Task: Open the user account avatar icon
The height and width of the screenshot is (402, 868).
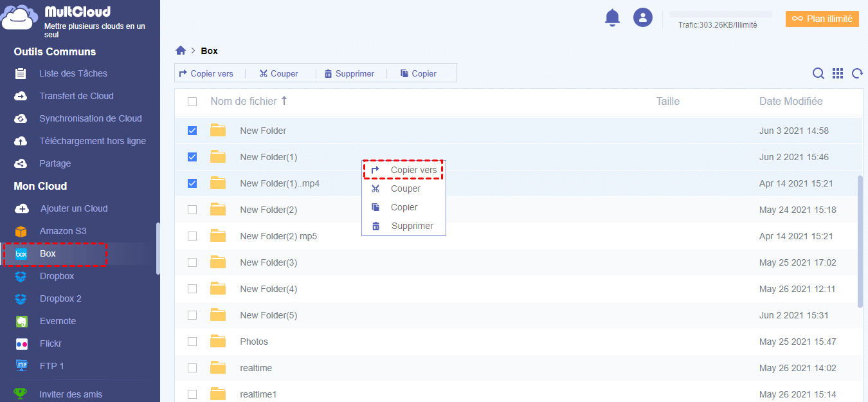Action: click(643, 17)
